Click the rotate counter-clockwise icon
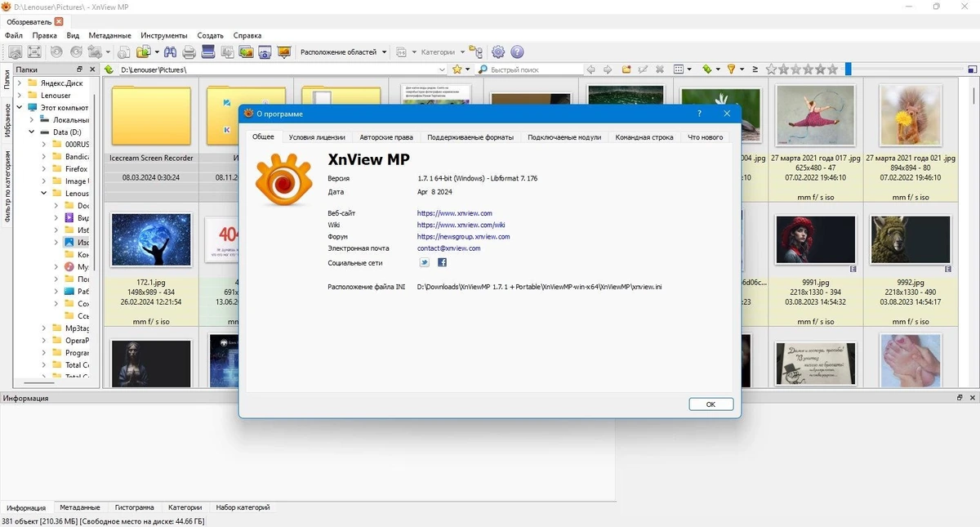Image resolution: width=980 pixels, height=527 pixels. [x=56, y=52]
